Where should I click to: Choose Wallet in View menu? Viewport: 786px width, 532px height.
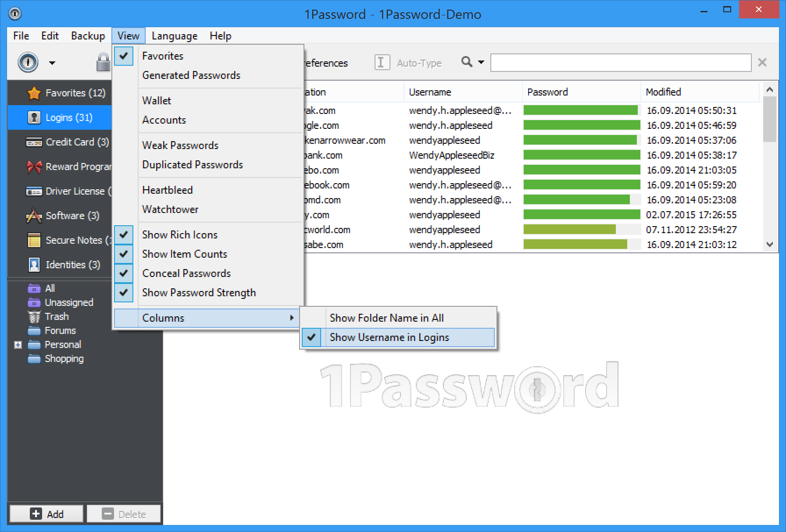(x=208, y=101)
